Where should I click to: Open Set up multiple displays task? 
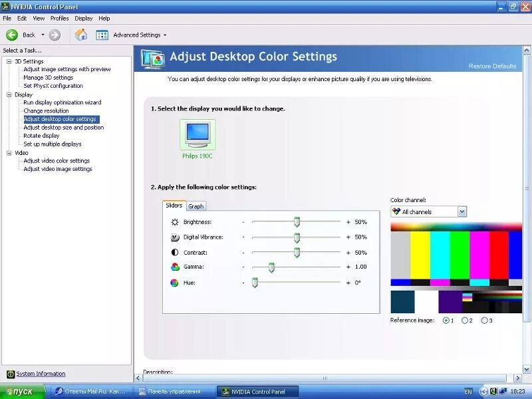[53, 144]
